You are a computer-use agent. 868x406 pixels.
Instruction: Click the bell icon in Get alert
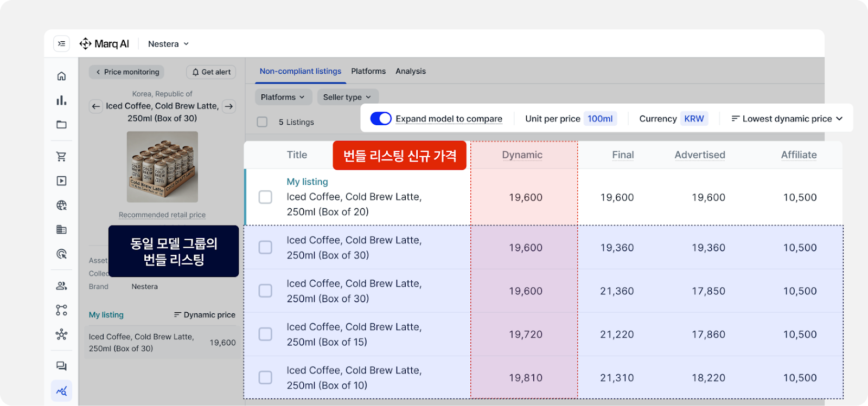(195, 72)
